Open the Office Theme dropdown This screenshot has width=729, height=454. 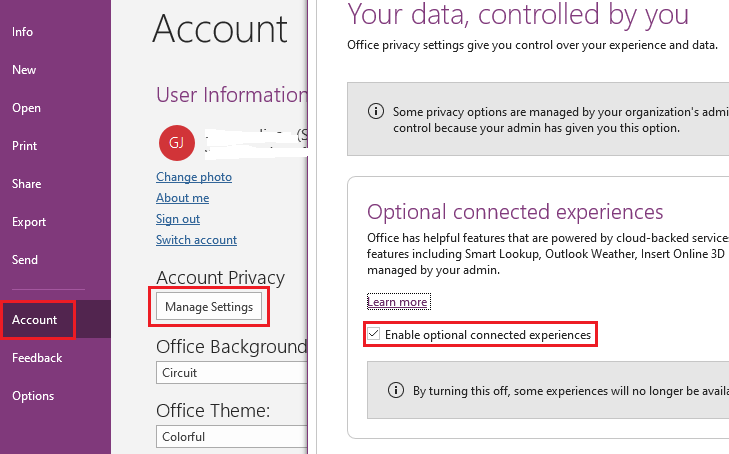tap(232, 437)
